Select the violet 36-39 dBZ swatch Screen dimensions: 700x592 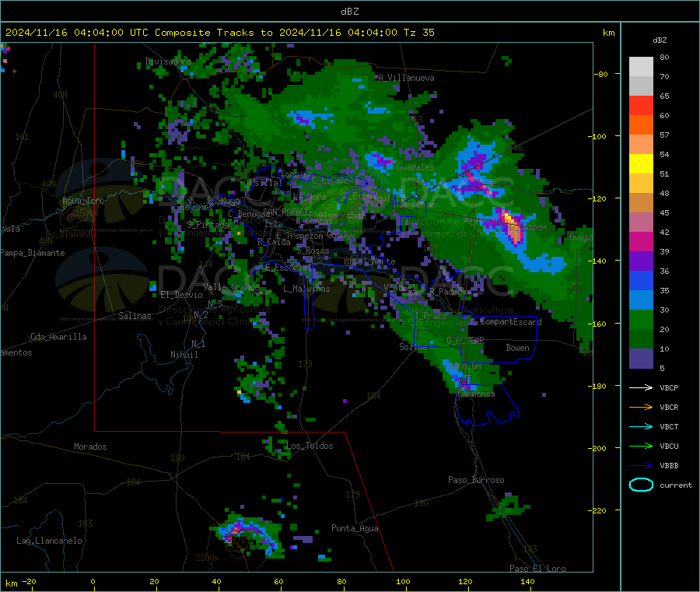click(x=641, y=261)
